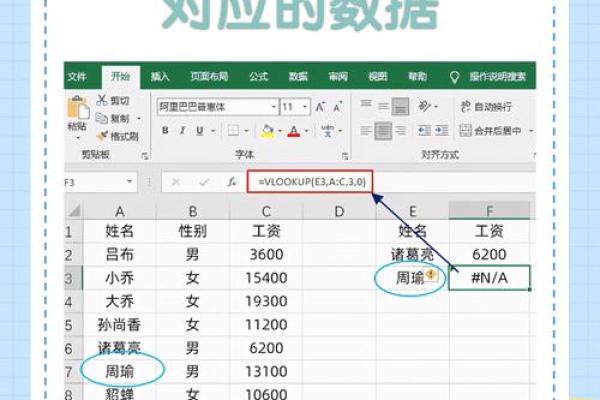Select bottom align icon
The height and width of the screenshot is (400, 600).
click(400, 106)
